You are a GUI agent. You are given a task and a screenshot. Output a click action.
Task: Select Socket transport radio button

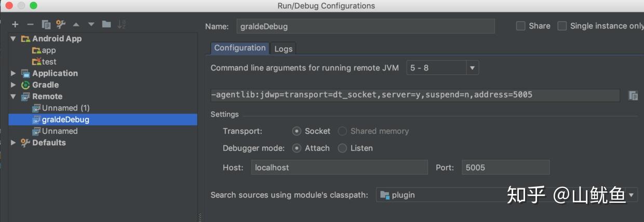[x=297, y=131]
